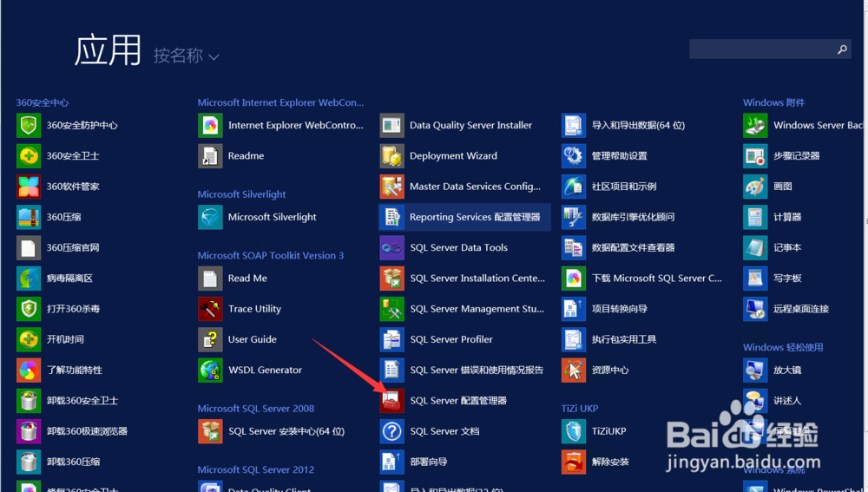The width and height of the screenshot is (868, 492).
Task: Open 画图 paint icon
Action: click(755, 187)
